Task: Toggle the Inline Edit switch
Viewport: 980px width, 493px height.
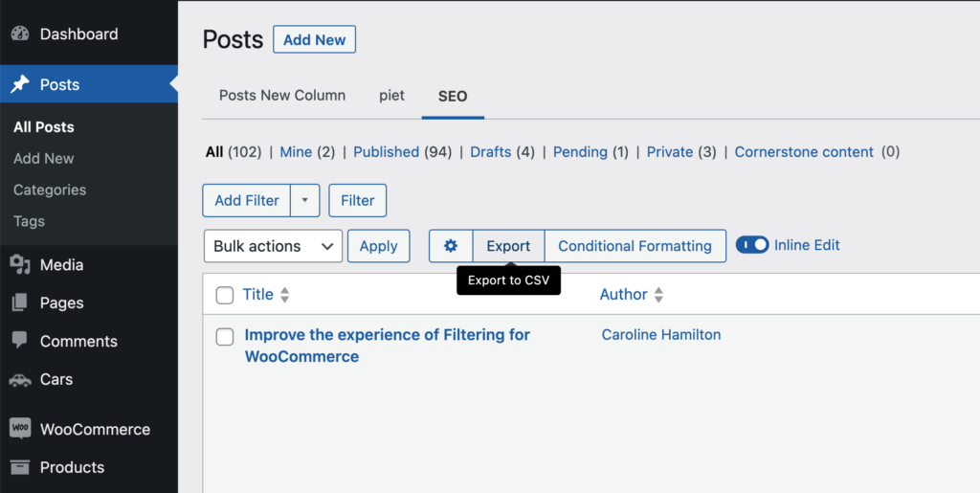Action: coord(752,246)
